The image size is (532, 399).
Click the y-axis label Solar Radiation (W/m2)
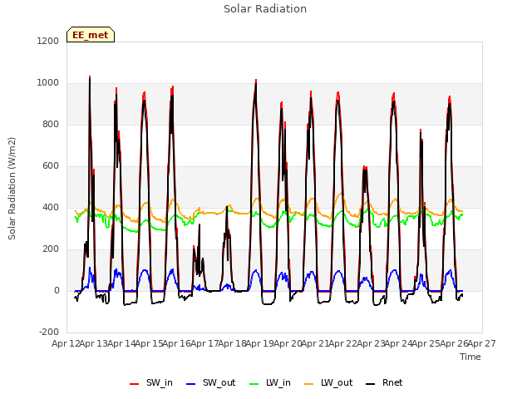(x=12, y=189)
